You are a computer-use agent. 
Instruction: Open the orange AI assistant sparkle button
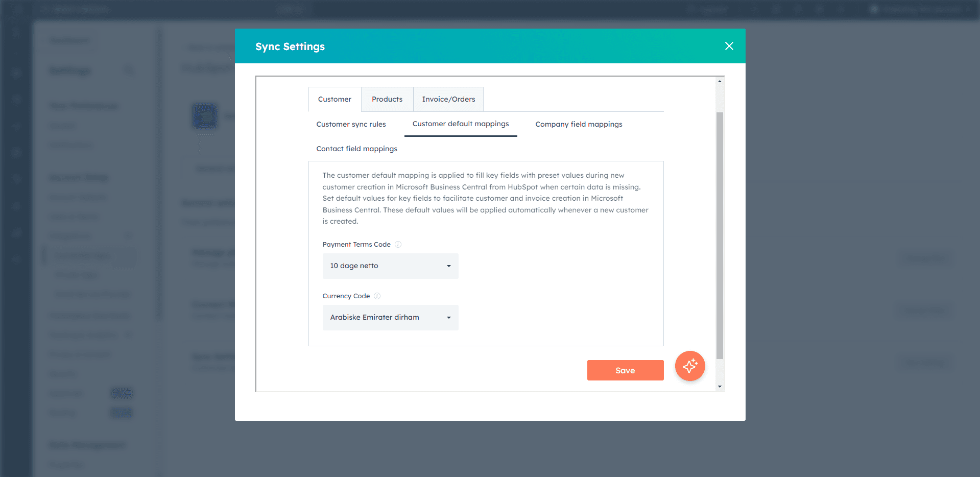tap(690, 366)
